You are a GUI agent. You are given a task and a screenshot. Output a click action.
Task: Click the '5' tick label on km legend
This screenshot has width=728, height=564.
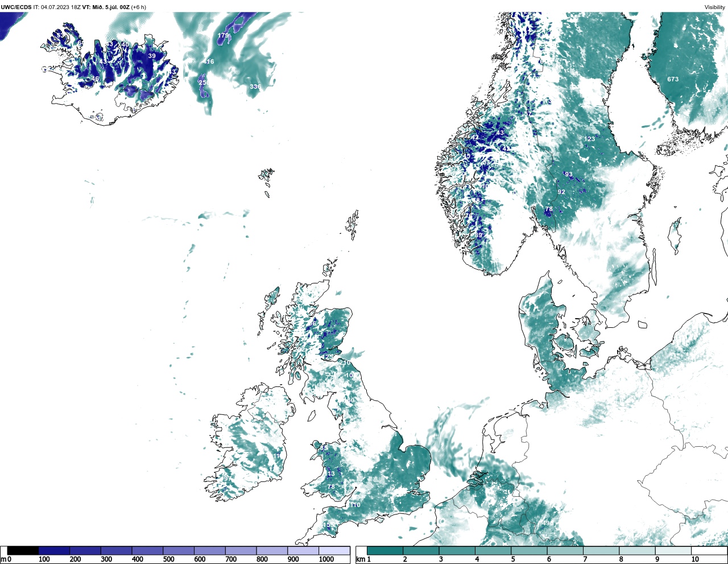pyautogui.click(x=513, y=559)
